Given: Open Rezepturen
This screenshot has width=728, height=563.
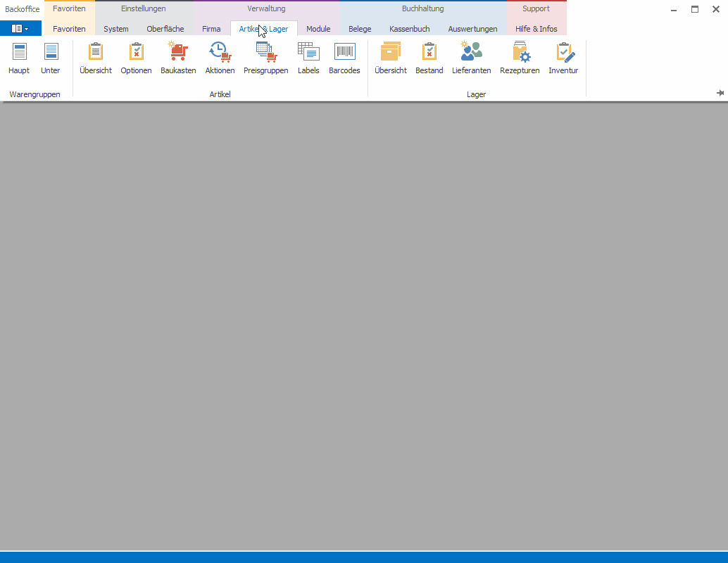Looking at the screenshot, I should click(520, 58).
